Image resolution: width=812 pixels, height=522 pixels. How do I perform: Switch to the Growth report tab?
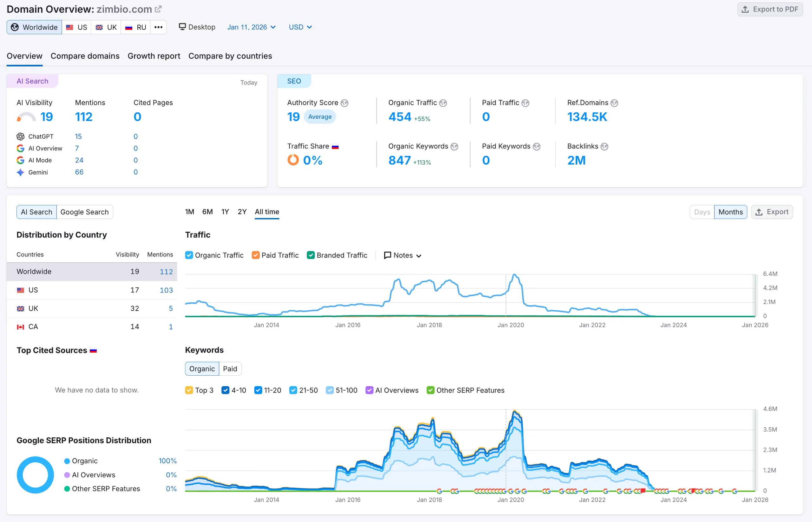(x=154, y=56)
